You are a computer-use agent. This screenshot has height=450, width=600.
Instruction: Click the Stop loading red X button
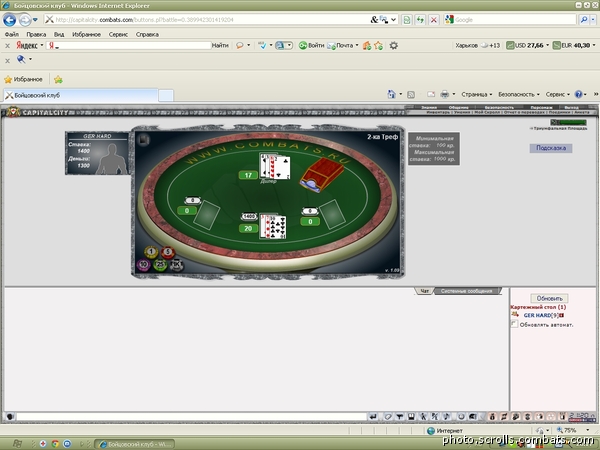point(434,20)
